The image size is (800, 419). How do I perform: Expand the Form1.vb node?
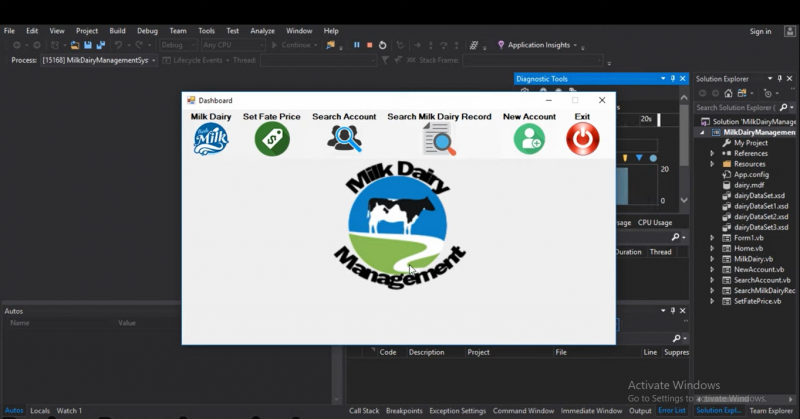712,238
